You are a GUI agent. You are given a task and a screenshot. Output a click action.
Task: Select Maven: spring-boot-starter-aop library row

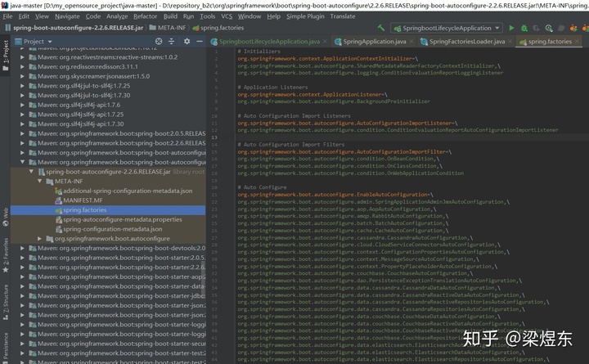[108, 276]
